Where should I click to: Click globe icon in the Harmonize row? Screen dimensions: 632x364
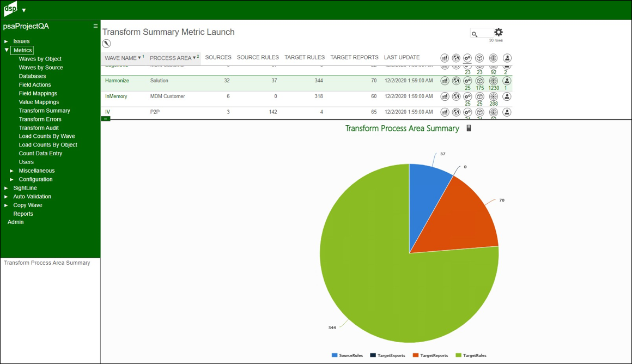pos(456,81)
